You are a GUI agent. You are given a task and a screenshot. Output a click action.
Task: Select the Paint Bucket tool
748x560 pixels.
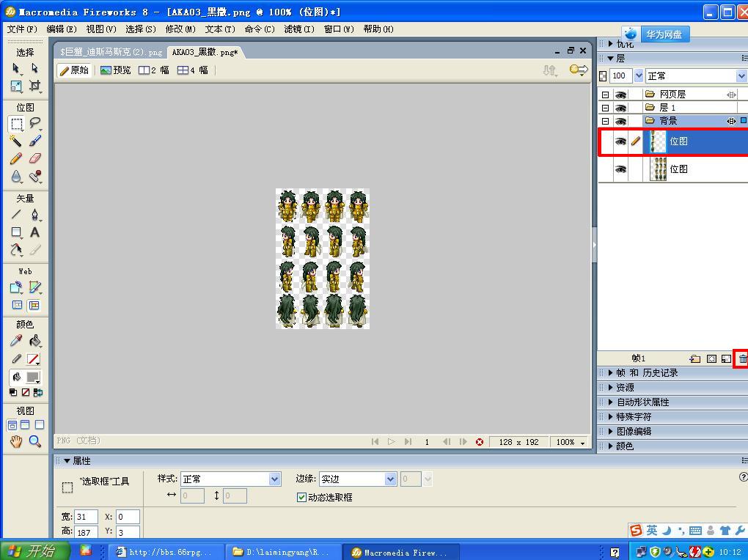point(34,341)
